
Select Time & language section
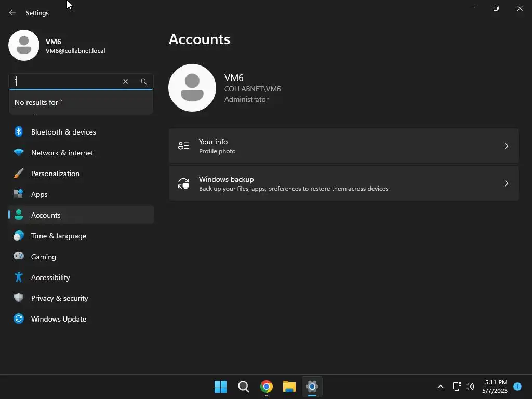tap(81, 236)
